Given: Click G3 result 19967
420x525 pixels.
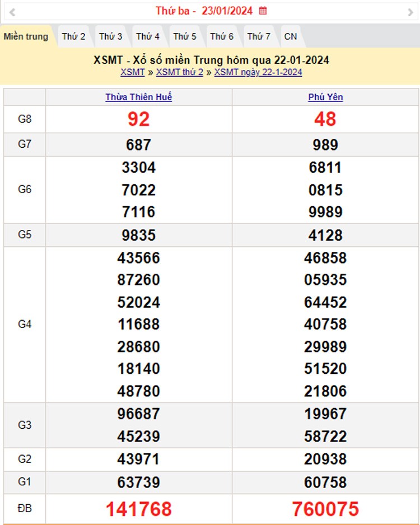Looking at the screenshot, I should click(x=325, y=414).
